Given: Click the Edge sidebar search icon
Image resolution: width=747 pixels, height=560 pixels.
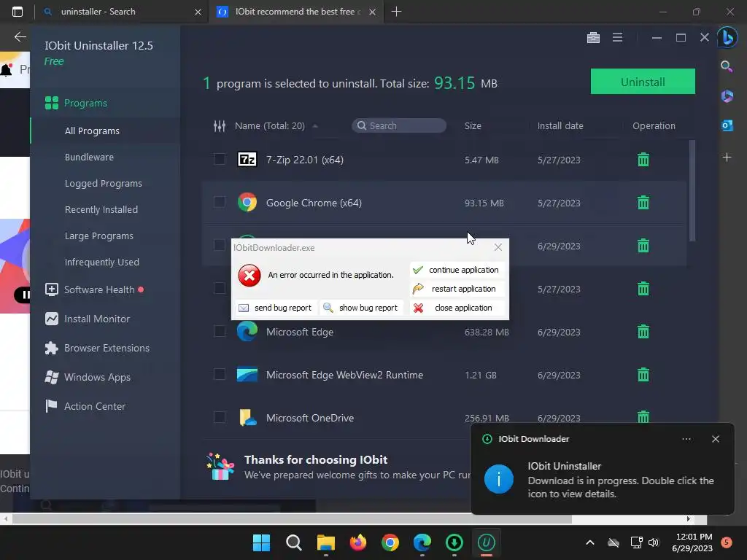Looking at the screenshot, I should click(x=727, y=66).
